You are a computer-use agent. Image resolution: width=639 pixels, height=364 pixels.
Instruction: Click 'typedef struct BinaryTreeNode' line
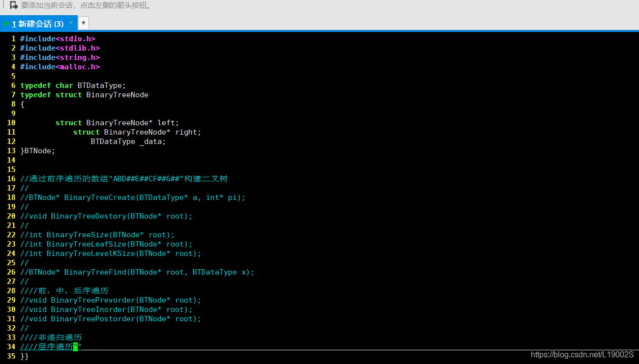click(x=84, y=95)
